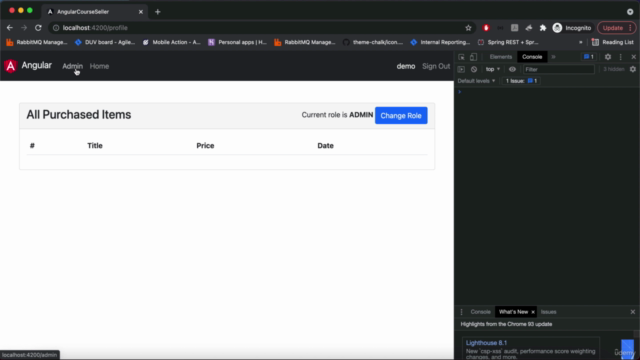This screenshot has width=640, height=360.
Task: Open the issues counter badge in DevTools header
Action: coord(589,57)
